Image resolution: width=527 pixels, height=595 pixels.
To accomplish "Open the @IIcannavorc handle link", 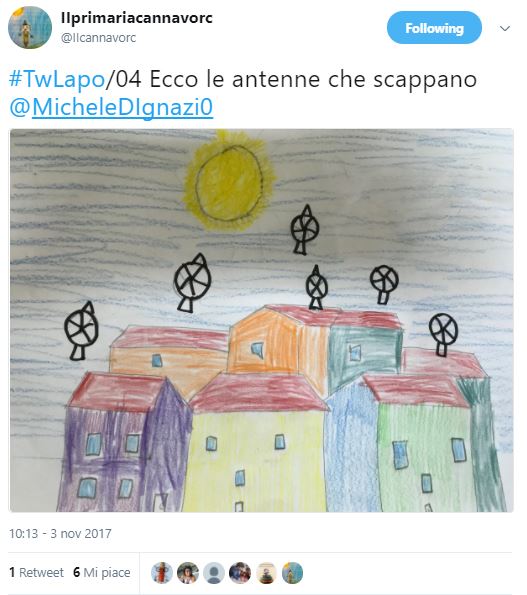I will point(98,38).
